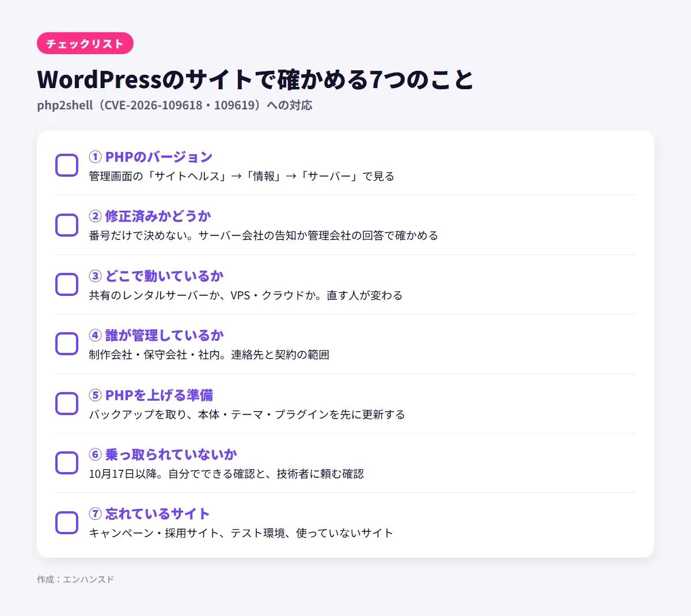Check the box for ⑤ PHPを上げる準備
This screenshot has height=616, width=691.
pyautogui.click(x=67, y=404)
